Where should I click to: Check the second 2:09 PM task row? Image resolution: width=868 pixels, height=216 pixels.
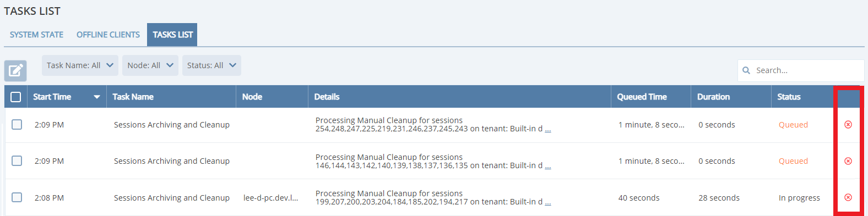click(17, 161)
